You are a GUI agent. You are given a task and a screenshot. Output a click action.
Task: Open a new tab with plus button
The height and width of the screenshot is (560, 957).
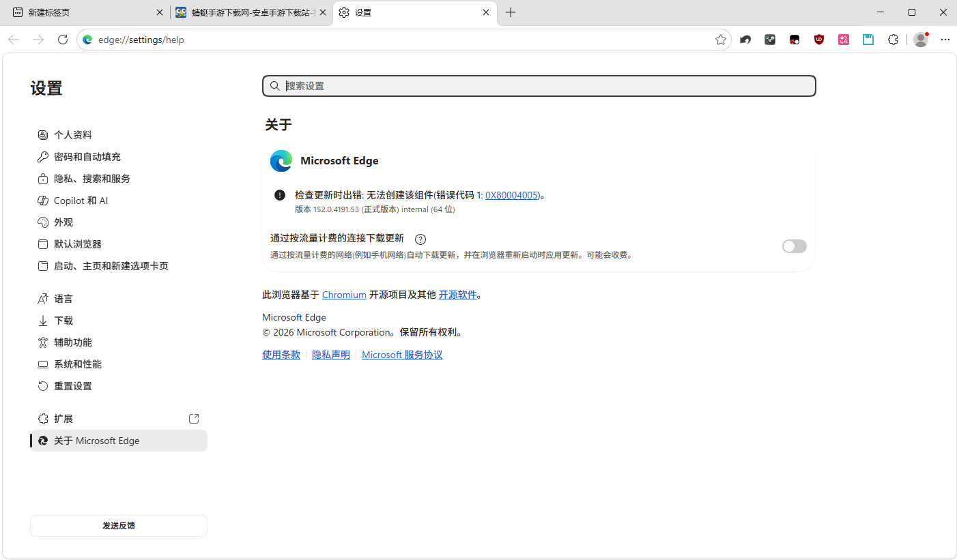coord(511,12)
